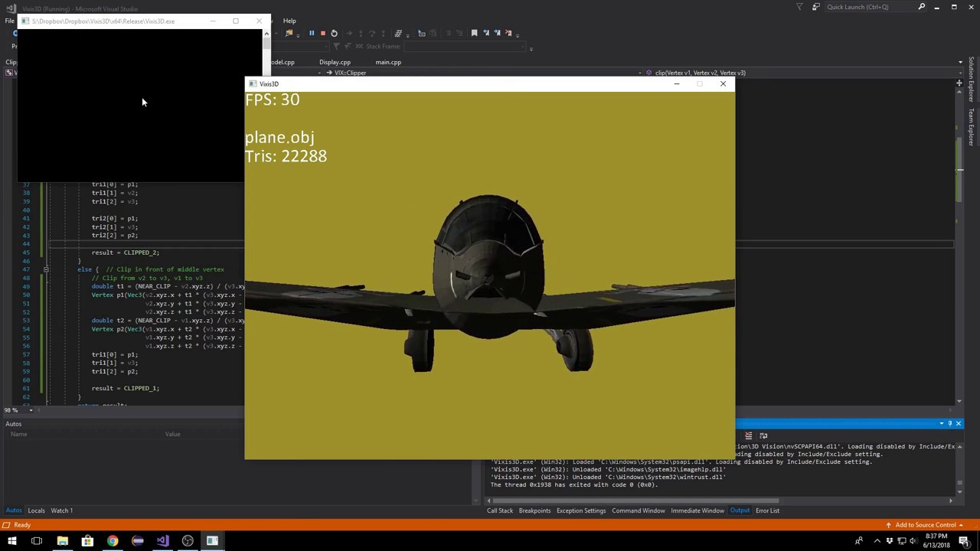Open OBS Studio from the taskbar

pos(188,541)
